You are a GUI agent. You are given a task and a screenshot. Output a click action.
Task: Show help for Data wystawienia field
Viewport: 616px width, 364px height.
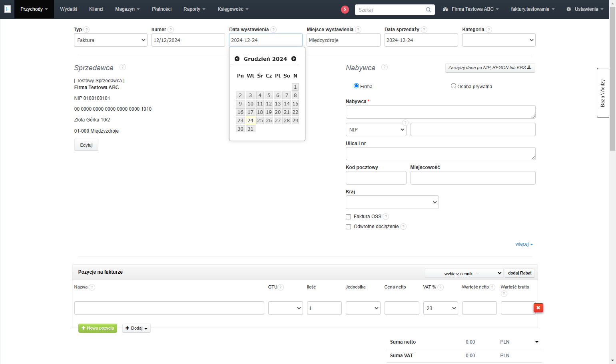273,30
